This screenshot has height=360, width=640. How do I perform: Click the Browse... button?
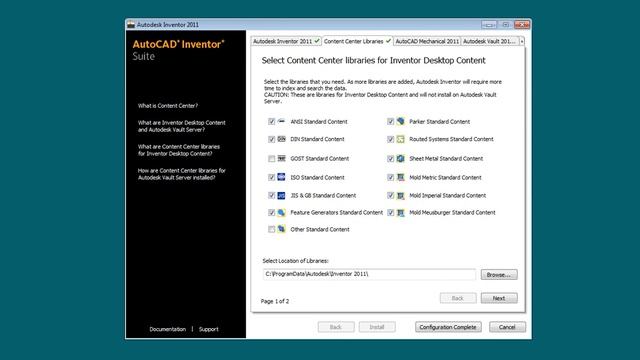tap(499, 275)
